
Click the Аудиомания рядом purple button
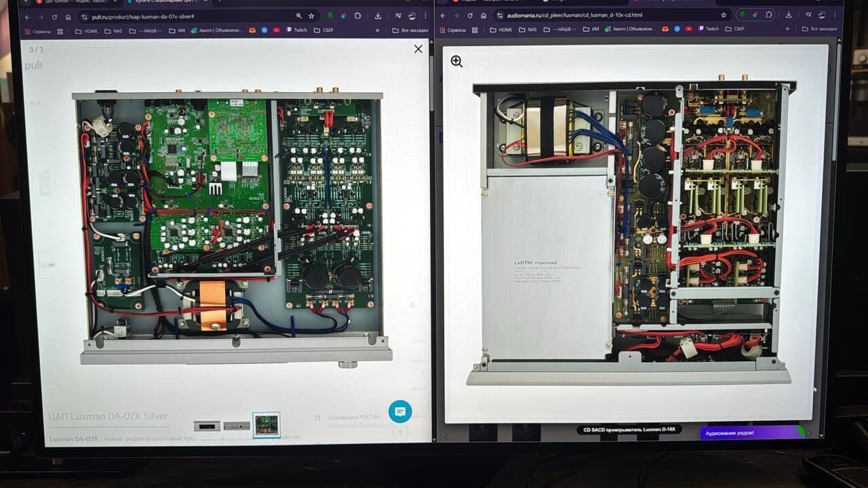(x=749, y=432)
